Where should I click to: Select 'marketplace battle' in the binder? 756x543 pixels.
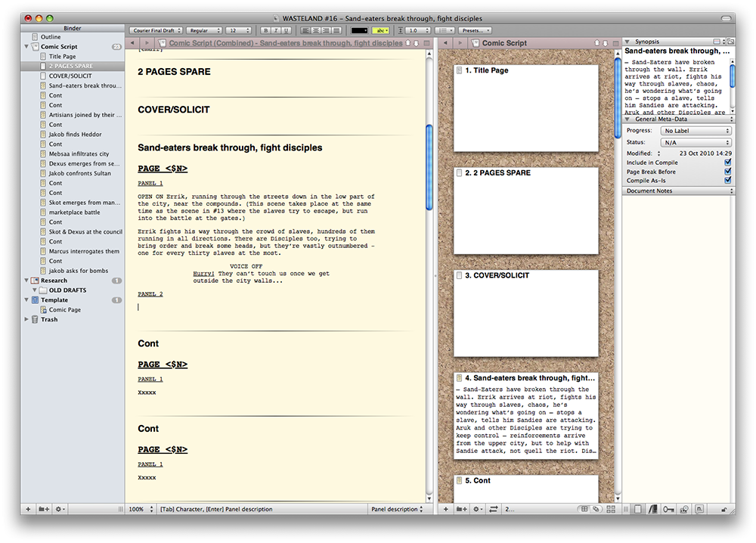point(74,213)
